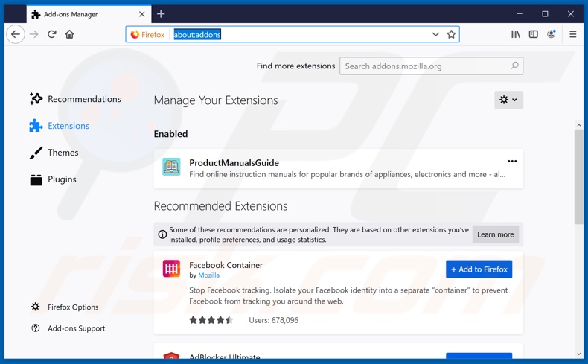Click the vertical scrollbar thumb
The height and width of the screenshot is (364, 588).
point(578,177)
